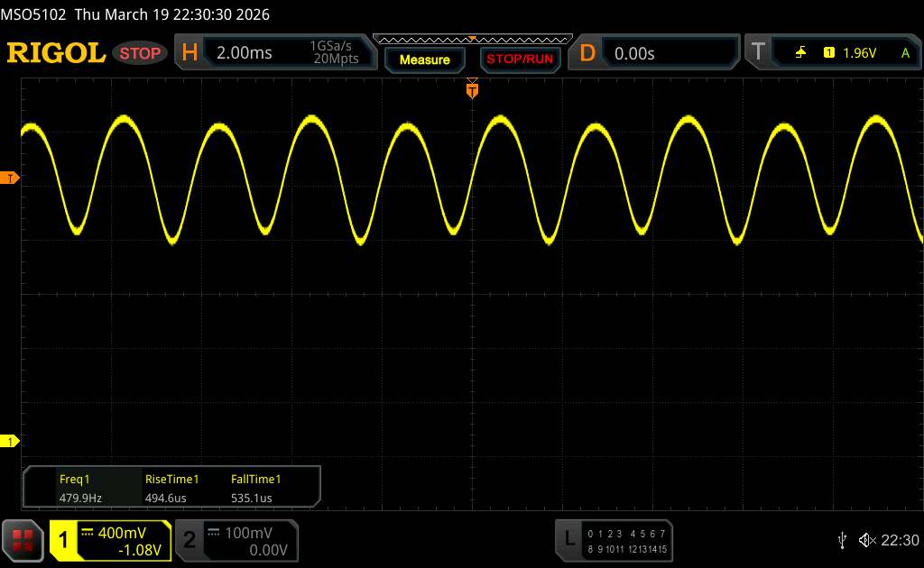924x568 pixels.
Task: Open the Measure menu
Action: point(424,60)
